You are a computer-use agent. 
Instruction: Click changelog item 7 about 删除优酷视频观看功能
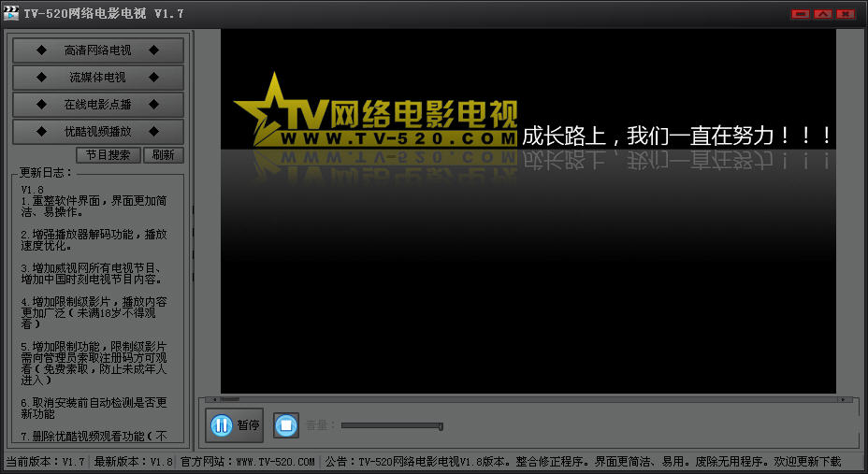pos(94,436)
